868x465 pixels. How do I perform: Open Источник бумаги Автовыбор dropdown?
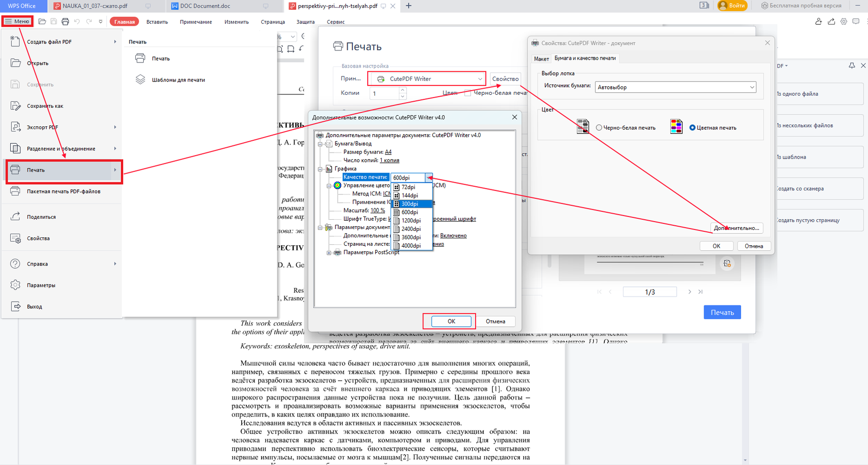(x=676, y=87)
